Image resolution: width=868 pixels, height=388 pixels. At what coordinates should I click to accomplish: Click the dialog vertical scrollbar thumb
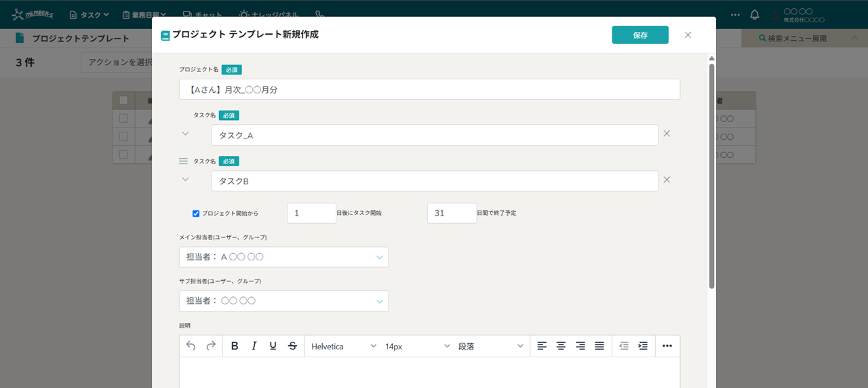711,176
